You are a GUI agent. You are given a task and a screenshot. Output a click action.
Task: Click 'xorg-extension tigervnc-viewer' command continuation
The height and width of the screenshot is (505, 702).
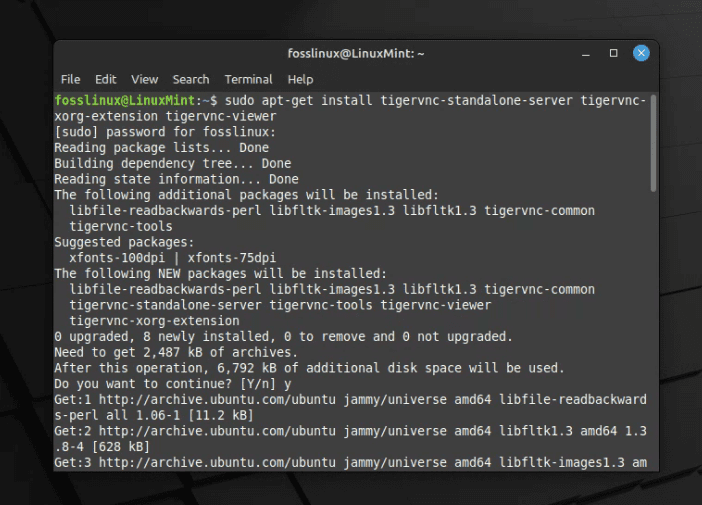[x=166, y=116]
